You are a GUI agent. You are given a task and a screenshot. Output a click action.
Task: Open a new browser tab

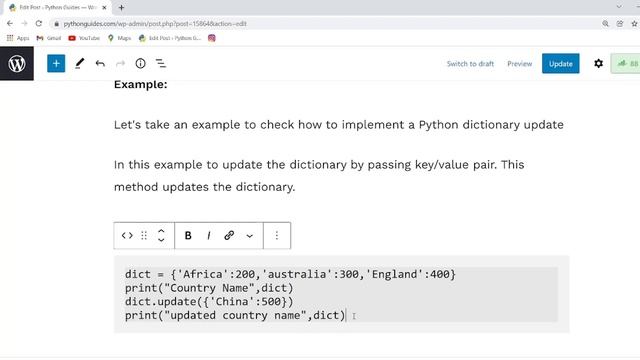[x=121, y=7]
